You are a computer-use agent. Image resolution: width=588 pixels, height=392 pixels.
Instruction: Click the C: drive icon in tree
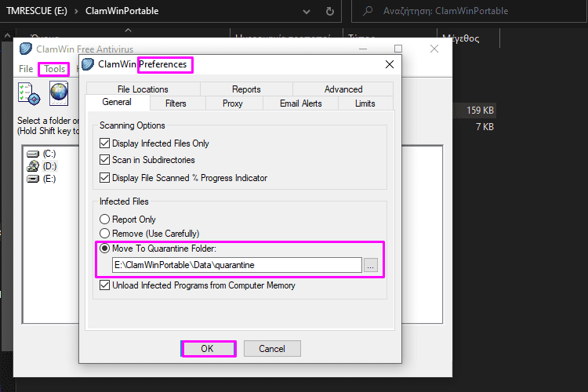pos(33,154)
